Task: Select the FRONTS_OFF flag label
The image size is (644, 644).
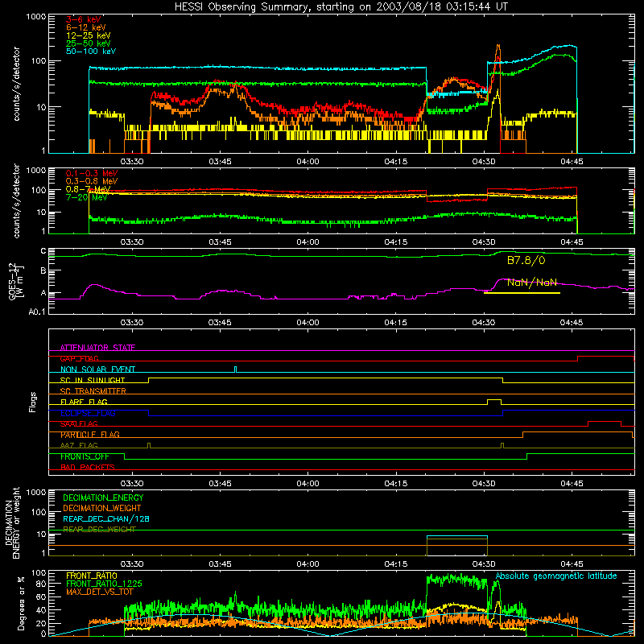Action: tap(85, 456)
